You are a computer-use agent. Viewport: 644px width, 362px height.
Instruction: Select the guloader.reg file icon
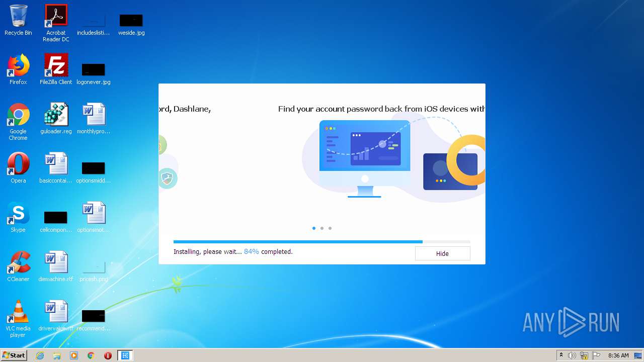tap(56, 119)
